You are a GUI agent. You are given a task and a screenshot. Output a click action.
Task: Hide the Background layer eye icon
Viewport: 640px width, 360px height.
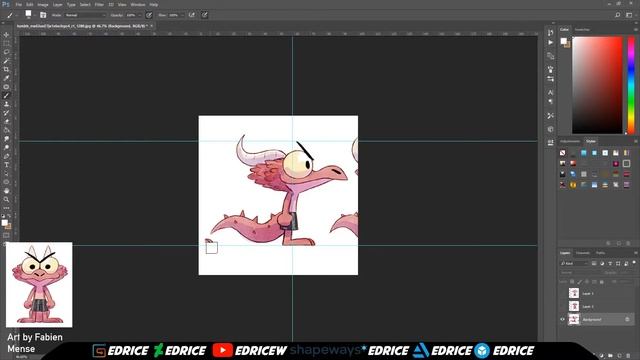562,319
